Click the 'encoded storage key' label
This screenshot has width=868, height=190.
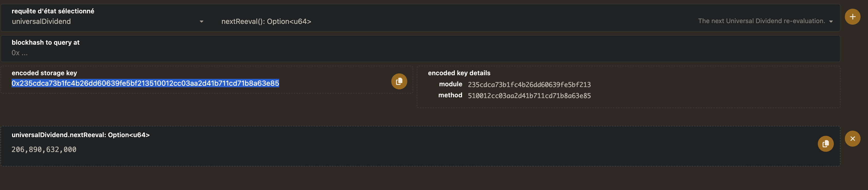tap(44, 73)
